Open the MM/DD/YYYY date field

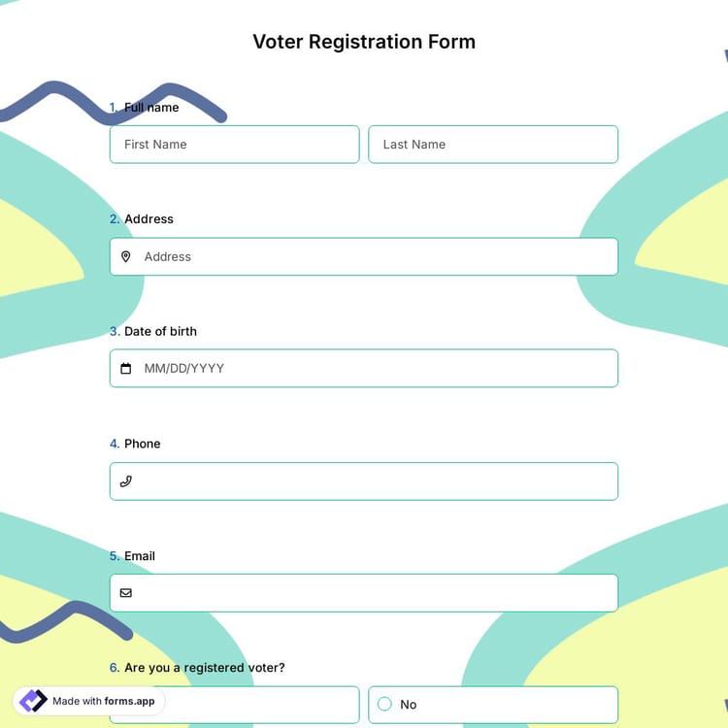374,369
